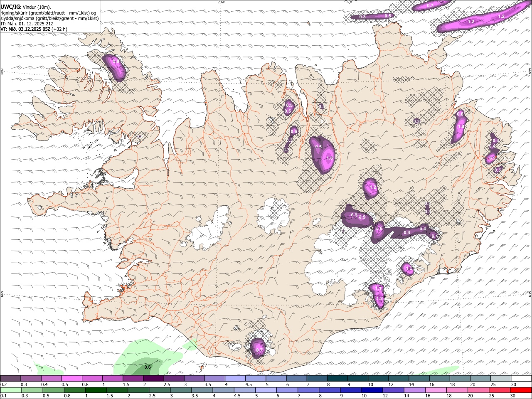This screenshot has width=532, height=399.
Task: Click the 0.1 label under the rain scale
Action: click(x=3, y=396)
